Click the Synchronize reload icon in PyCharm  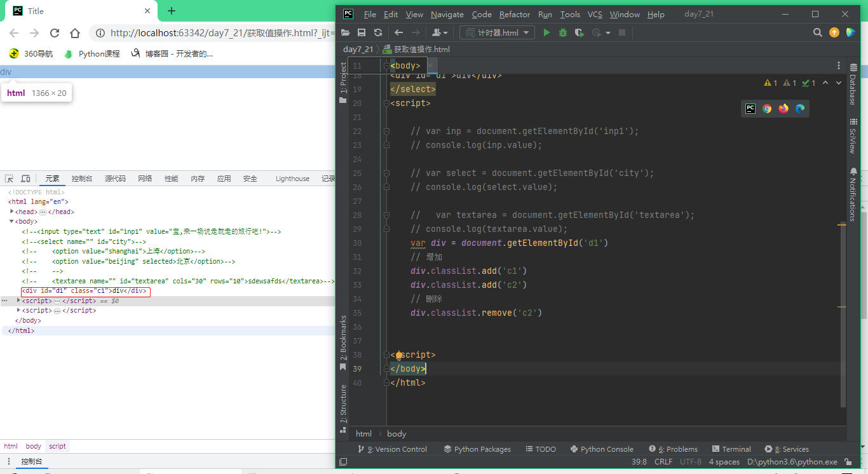(x=378, y=32)
